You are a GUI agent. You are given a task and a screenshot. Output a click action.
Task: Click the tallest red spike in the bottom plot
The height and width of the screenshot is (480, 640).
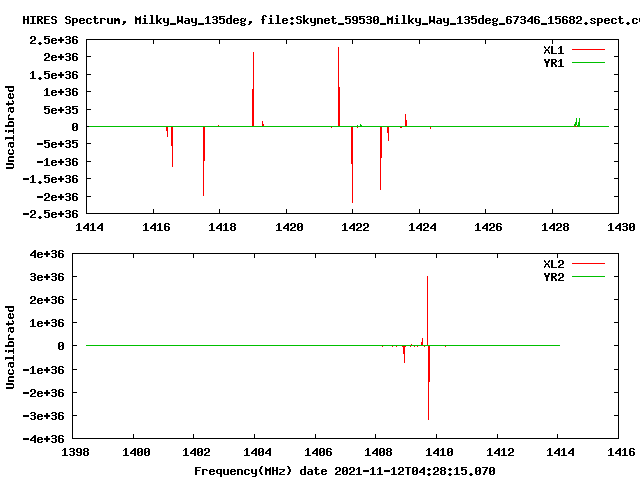point(427,310)
